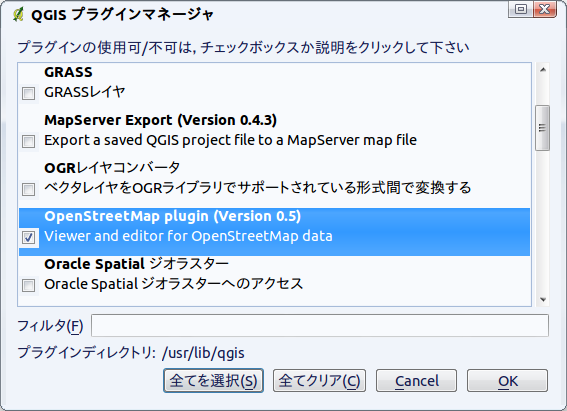Screen dimensions: 567x411
Task: Select the OGRレイヤコンバータ list entry
Action: coord(274,177)
